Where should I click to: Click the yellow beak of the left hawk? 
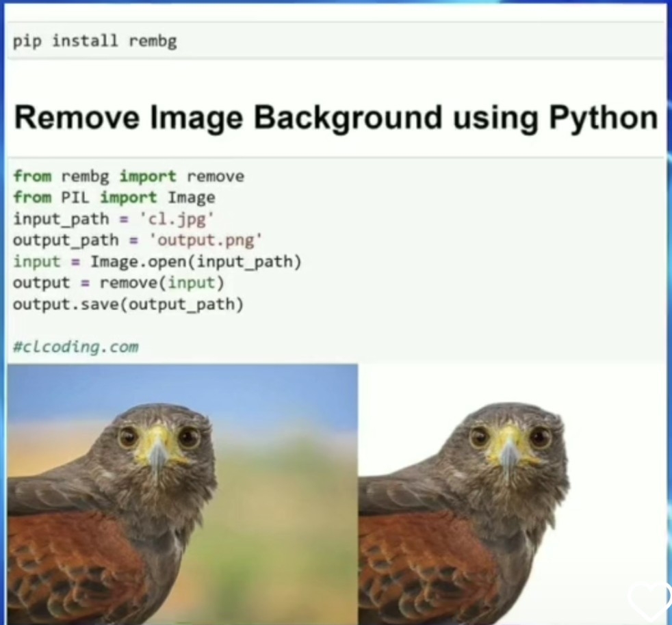point(157,452)
